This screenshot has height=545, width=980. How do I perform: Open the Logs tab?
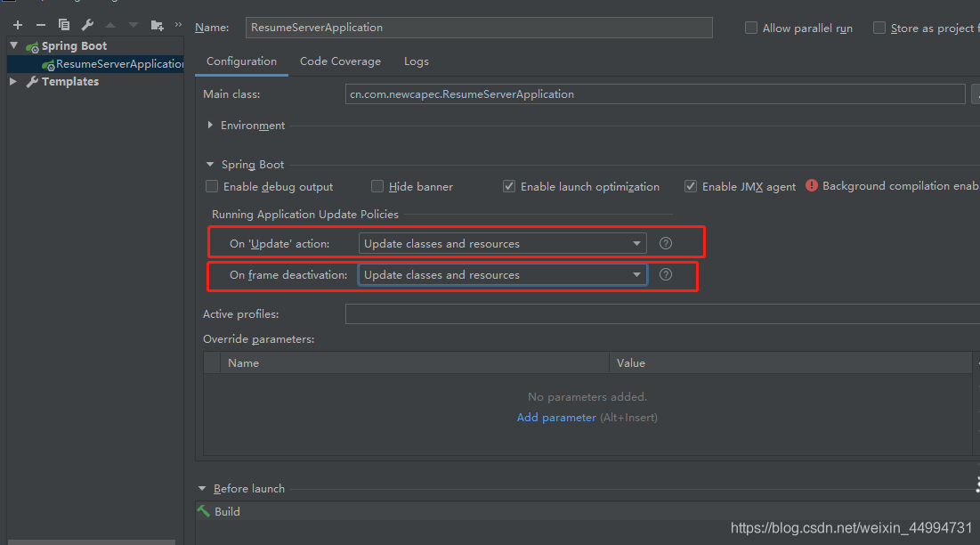click(416, 61)
